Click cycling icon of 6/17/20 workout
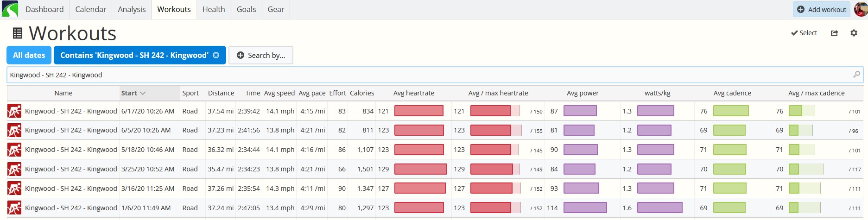The image size is (868, 220). point(14,111)
